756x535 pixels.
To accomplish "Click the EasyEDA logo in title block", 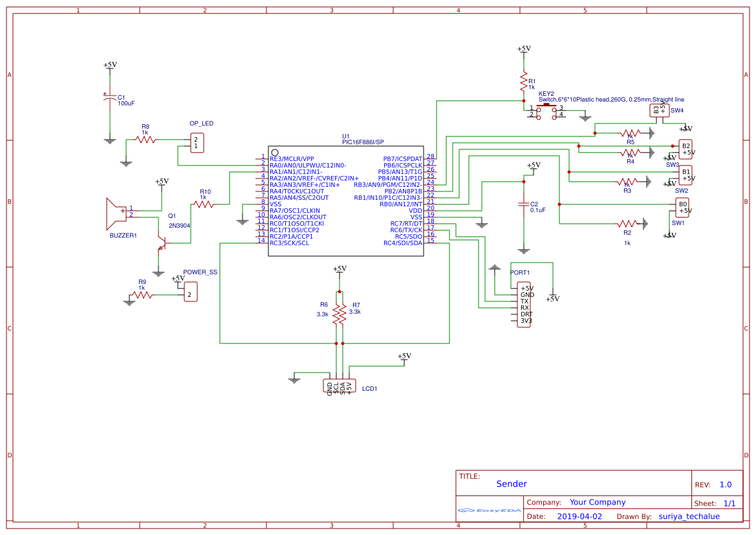I will click(x=488, y=510).
